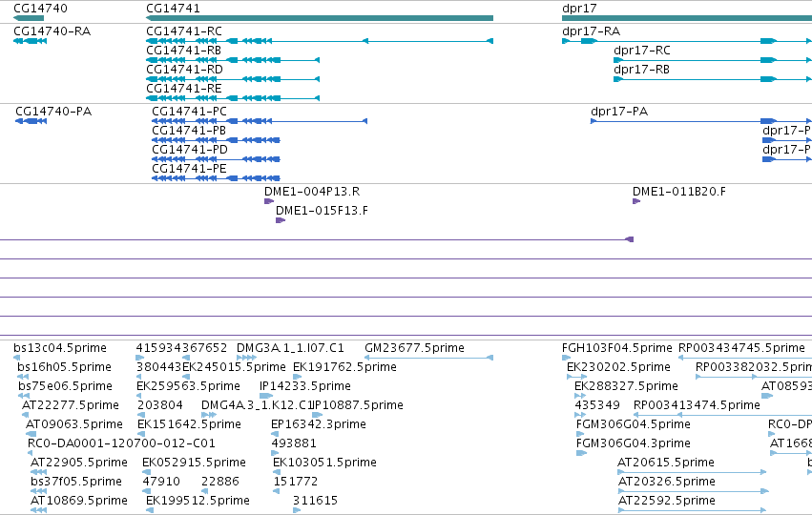
Task: Open EST AT09063.5prime
Action: pos(74,424)
